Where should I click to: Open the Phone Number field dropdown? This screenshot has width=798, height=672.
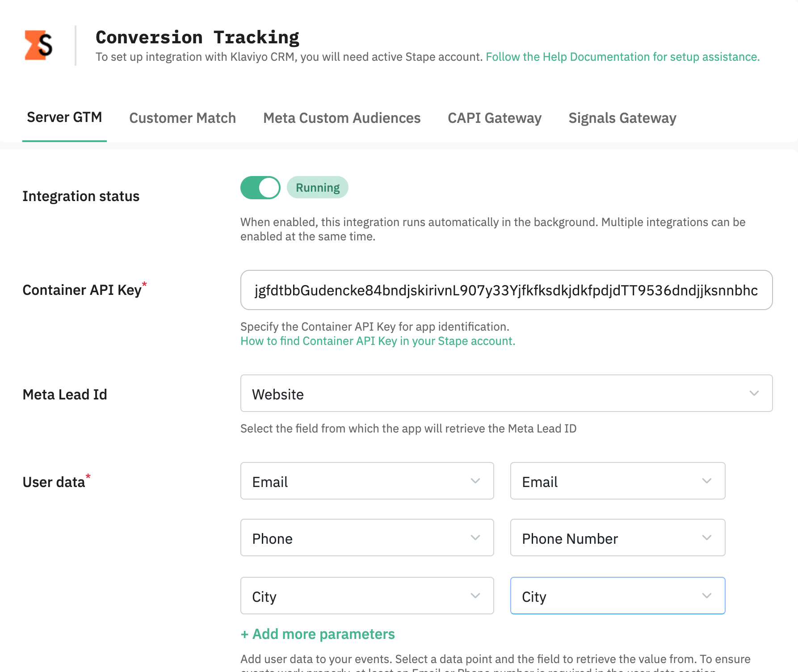(618, 538)
